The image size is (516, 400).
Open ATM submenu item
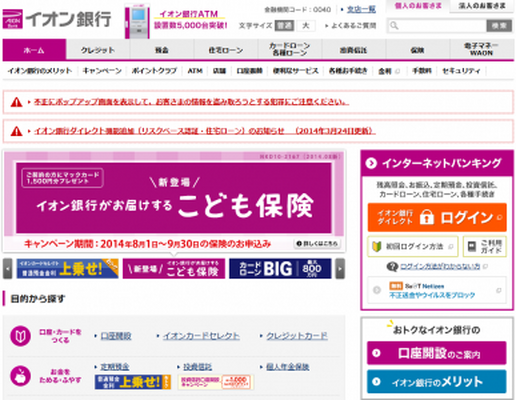195,71
